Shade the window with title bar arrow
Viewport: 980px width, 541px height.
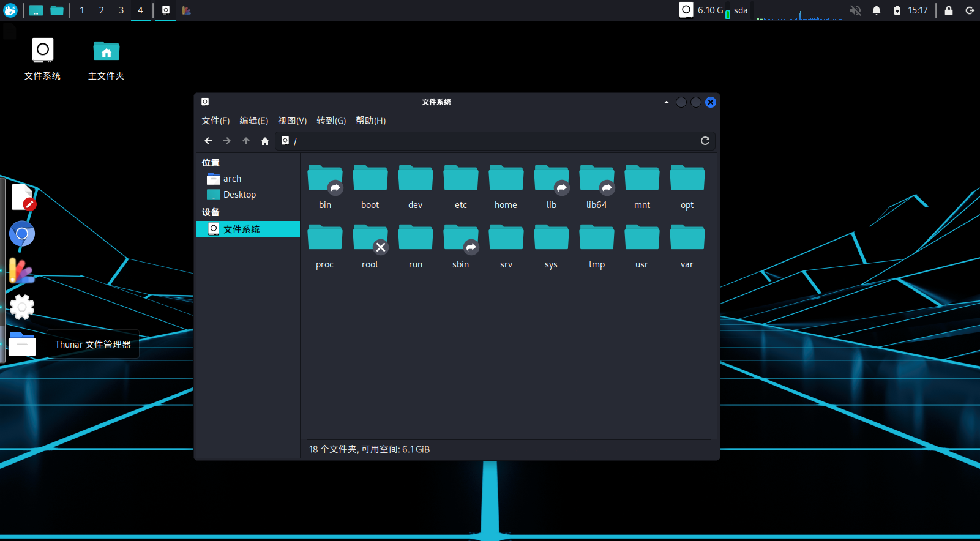click(x=667, y=102)
